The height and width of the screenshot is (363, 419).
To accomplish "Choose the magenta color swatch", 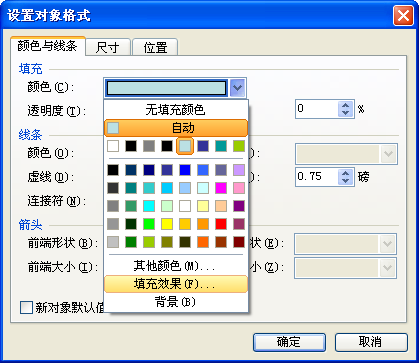I will tap(221, 188).
